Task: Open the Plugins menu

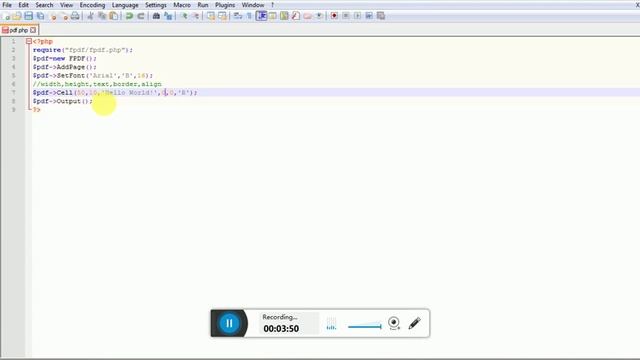Action: pos(225,5)
